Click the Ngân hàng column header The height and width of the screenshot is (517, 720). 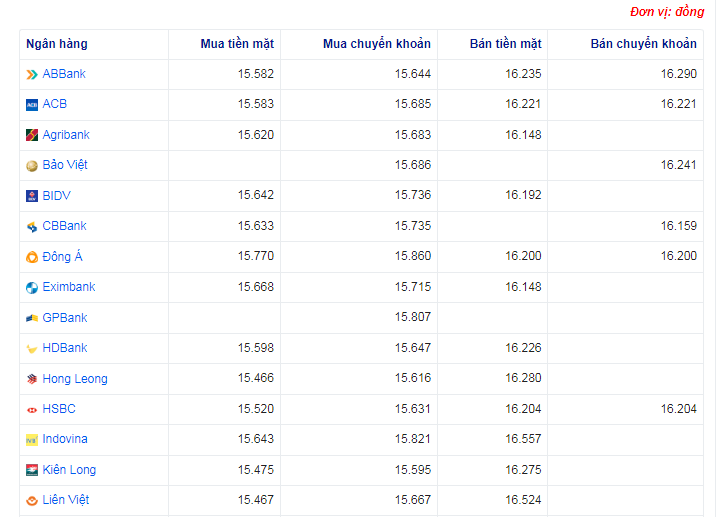point(57,44)
